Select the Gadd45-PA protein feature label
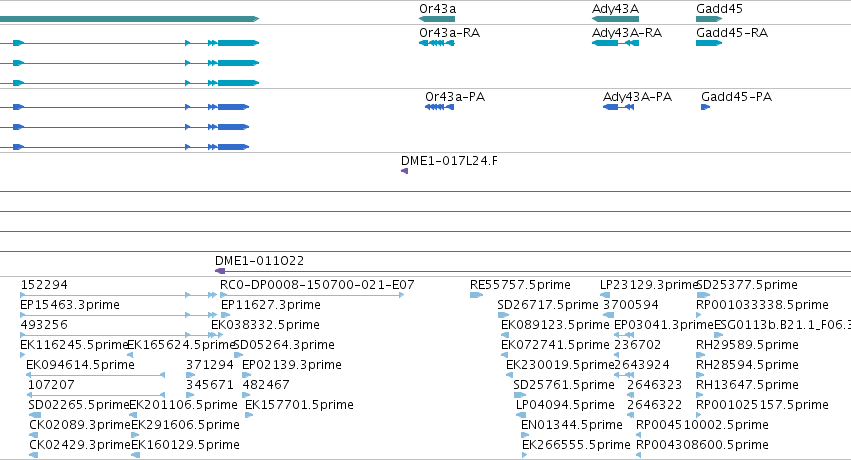Image resolution: width=851 pixels, height=460 pixels. coord(736,97)
